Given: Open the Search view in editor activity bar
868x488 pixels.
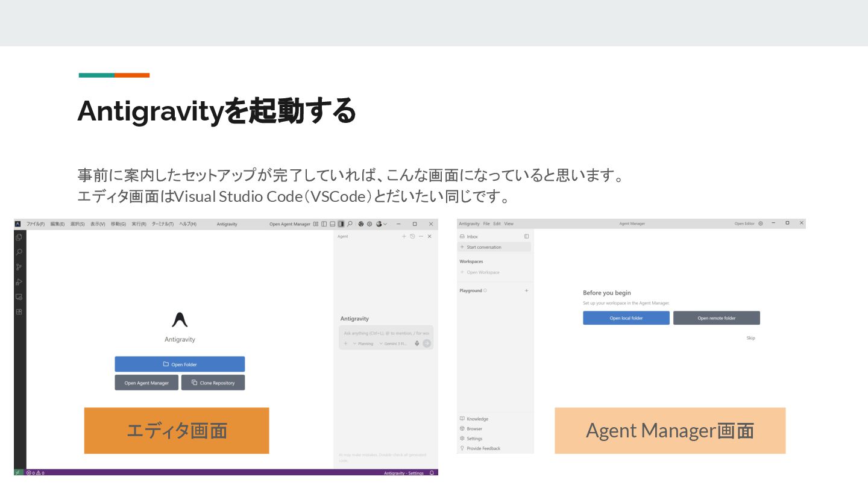Looking at the screenshot, I should [x=19, y=252].
